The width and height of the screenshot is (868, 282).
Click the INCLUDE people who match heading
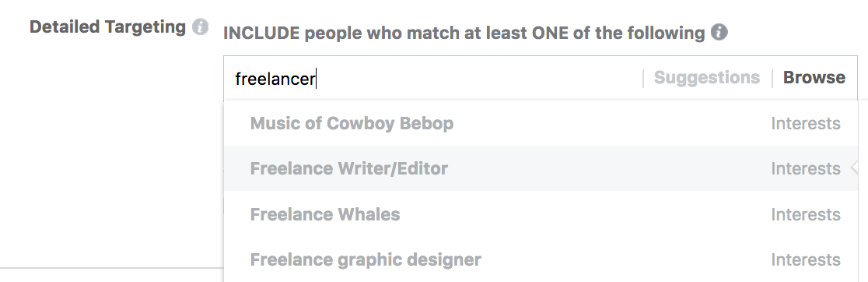click(x=464, y=33)
